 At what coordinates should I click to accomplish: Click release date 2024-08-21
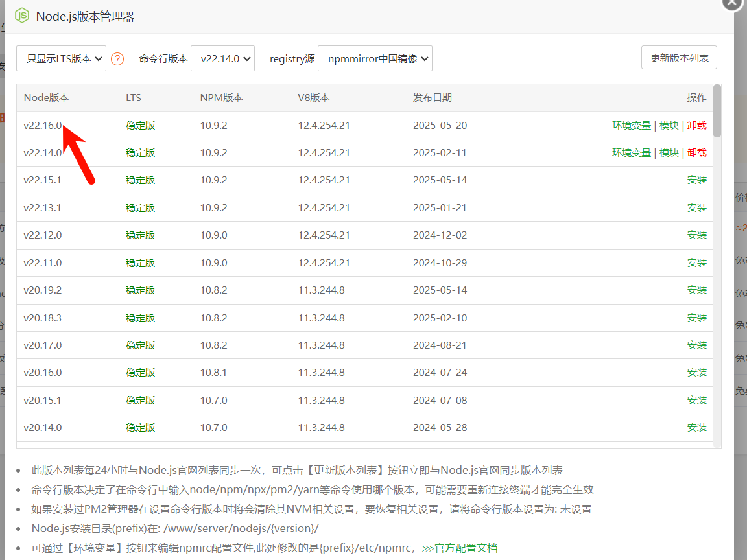(439, 345)
